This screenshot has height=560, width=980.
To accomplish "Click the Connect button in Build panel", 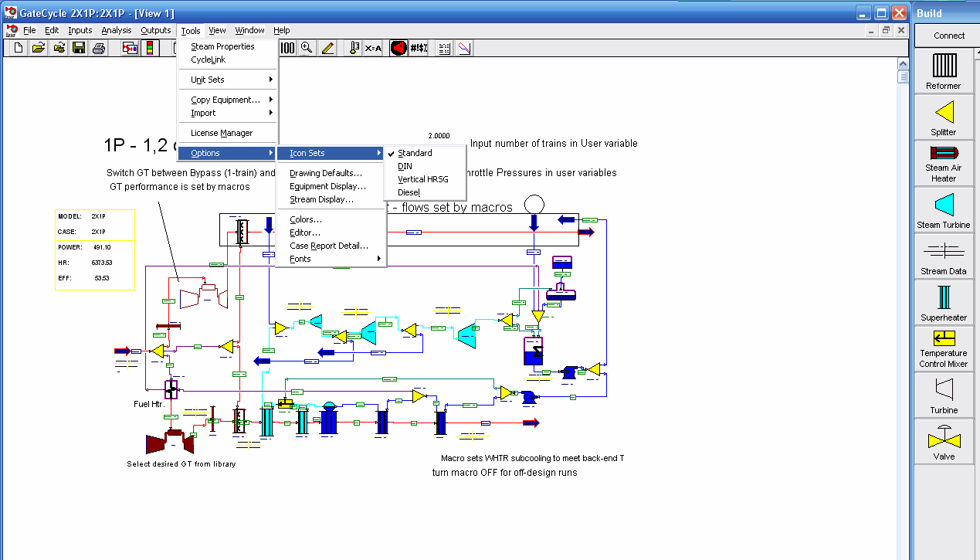I will pyautogui.click(x=948, y=36).
